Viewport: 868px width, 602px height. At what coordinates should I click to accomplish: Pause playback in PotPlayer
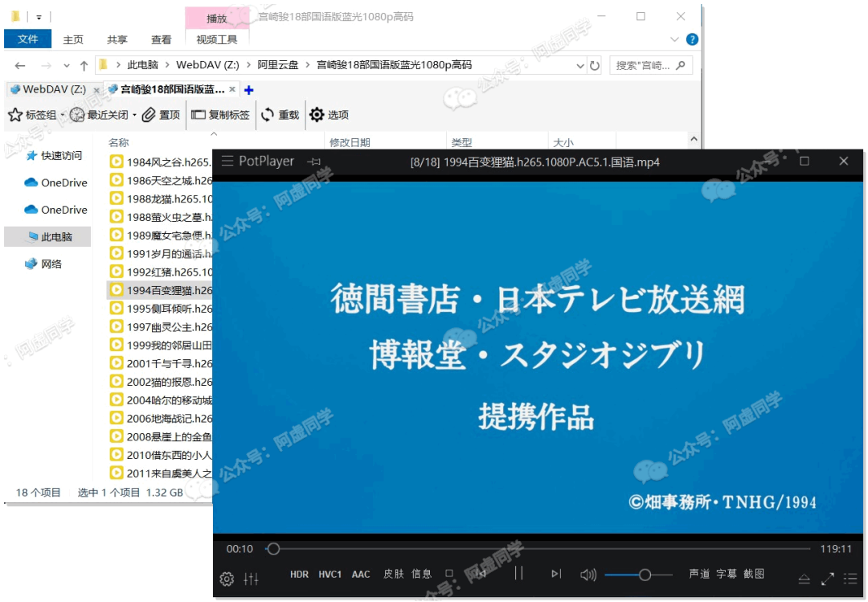[518, 572]
